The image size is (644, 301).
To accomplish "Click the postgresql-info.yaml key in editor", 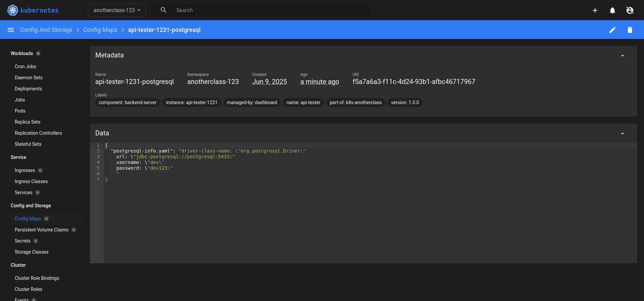I will coord(142,151).
